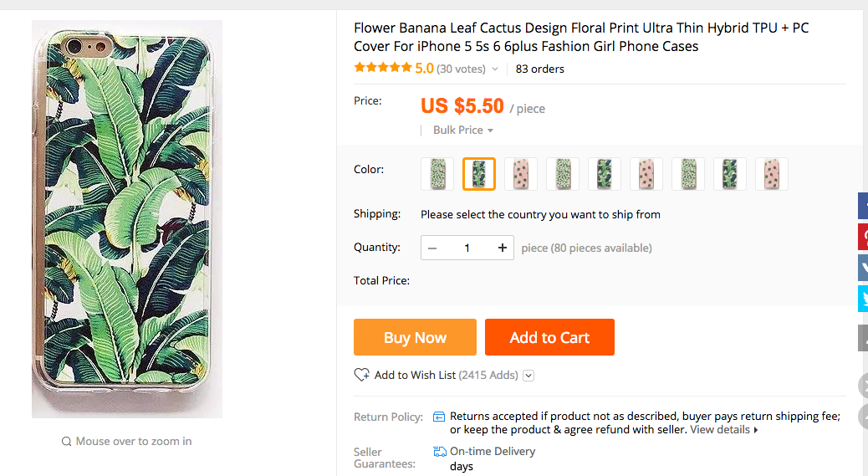Click the large banana leaf case image
The height and width of the screenshot is (476, 868).
[127, 219]
